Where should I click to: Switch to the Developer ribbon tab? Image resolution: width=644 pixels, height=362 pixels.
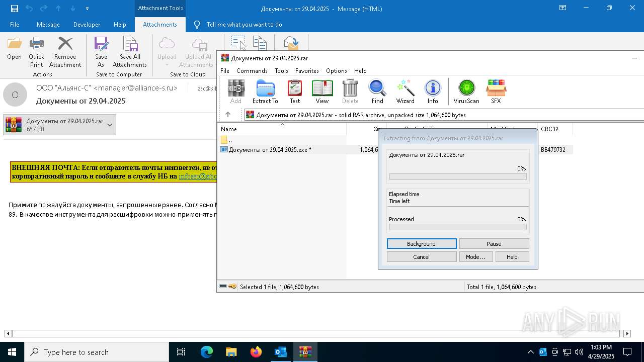point(87,25)
